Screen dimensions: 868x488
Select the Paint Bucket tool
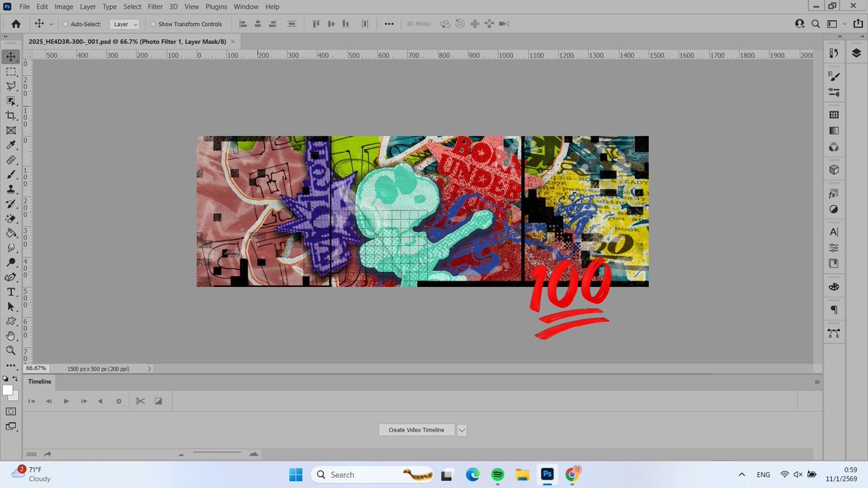click(11, 233)
